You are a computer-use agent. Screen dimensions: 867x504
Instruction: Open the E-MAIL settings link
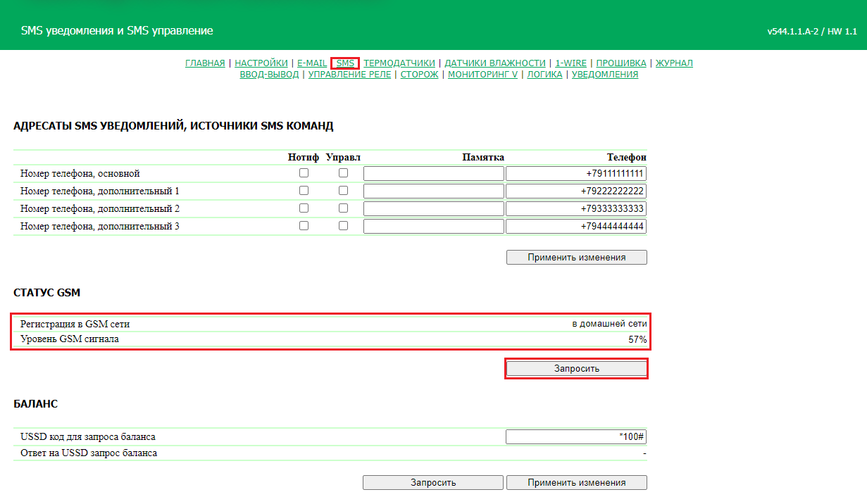[312, 63]
